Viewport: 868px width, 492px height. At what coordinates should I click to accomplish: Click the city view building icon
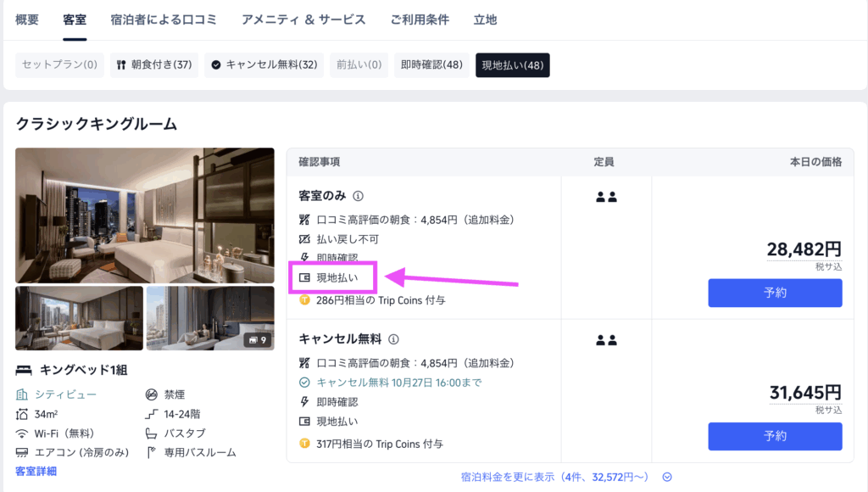coord(23,394)
